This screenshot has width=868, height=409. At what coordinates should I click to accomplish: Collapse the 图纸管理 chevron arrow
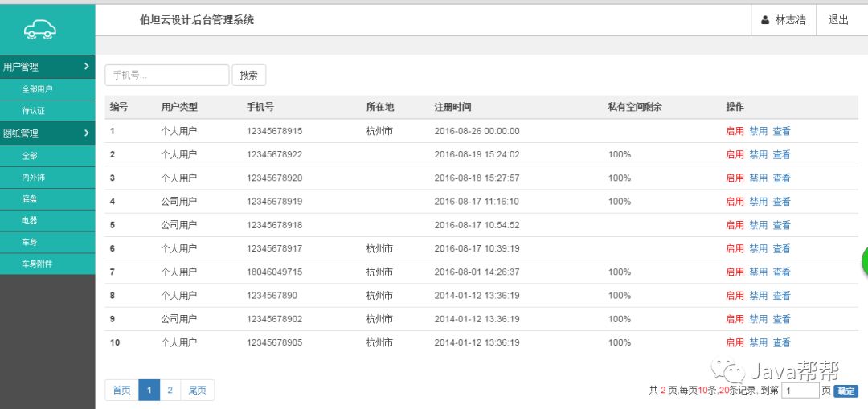click(x=87, y=133)
